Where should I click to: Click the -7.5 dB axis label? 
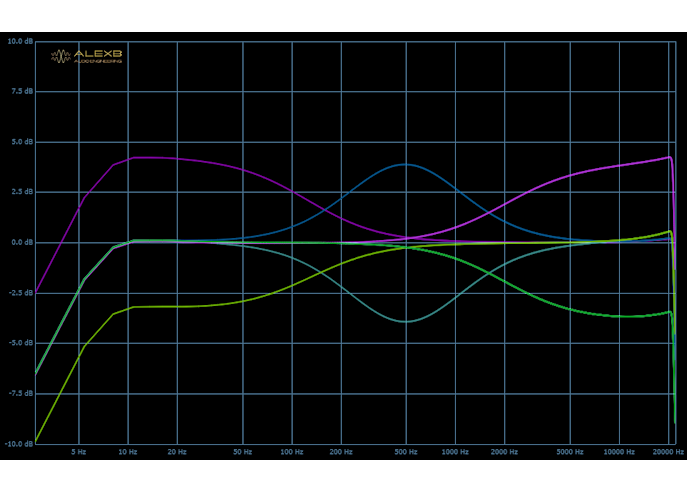(x=21, y=393)
